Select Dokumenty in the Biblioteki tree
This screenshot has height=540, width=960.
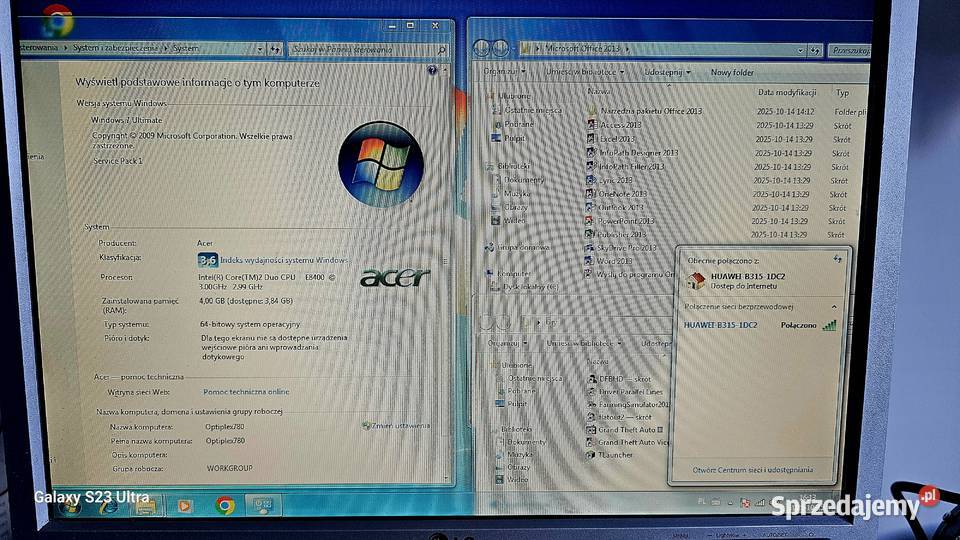(525, 180)
